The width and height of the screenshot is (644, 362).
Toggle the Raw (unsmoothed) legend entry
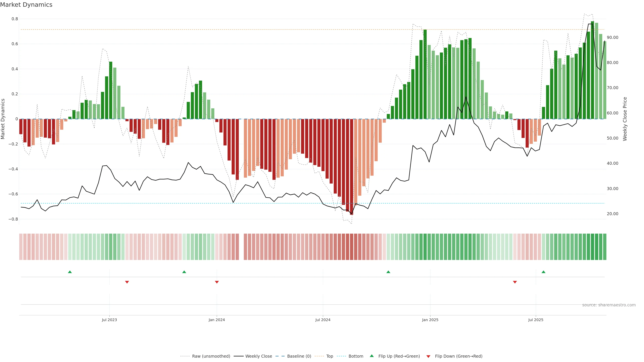[x=211, y=356]
